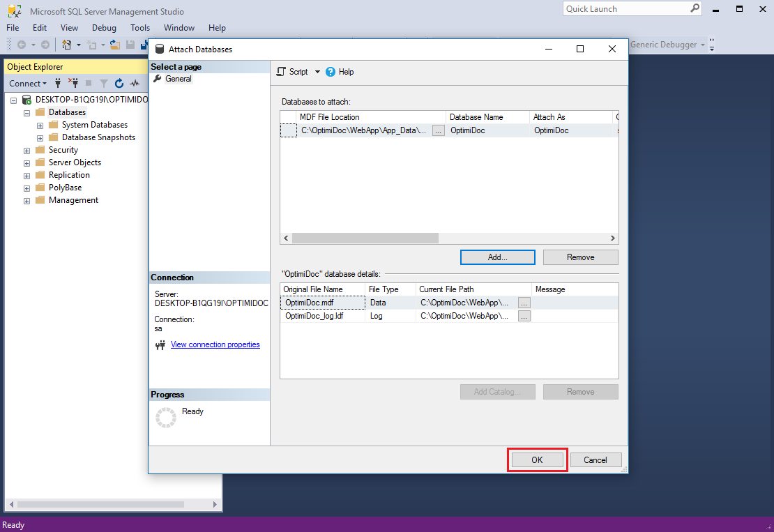This screenshot has height=532, width=774.
Task: Click the New Query toolbar icon
Action: pyautogui.click(x=67, y=45)
